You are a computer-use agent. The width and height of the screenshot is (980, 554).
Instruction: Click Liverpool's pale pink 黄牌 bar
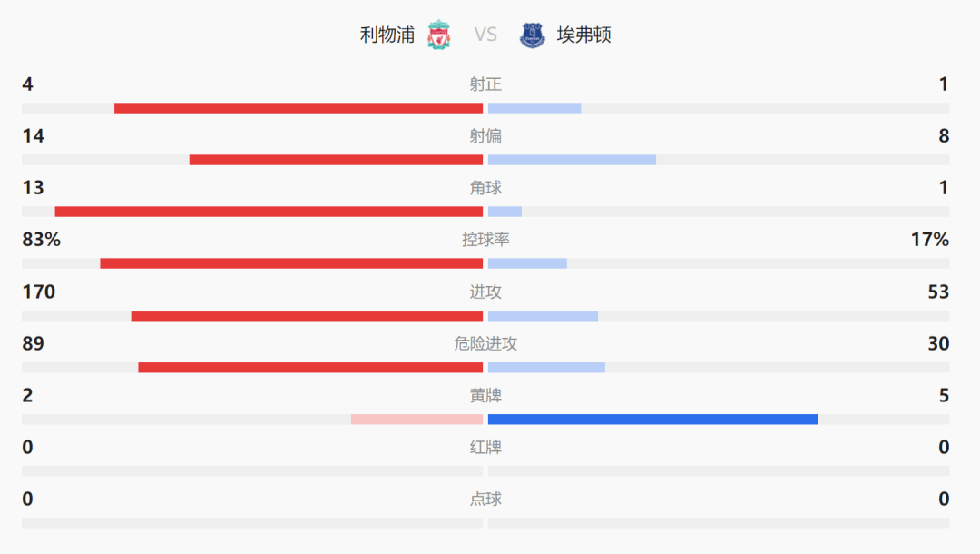pos(416,419)
